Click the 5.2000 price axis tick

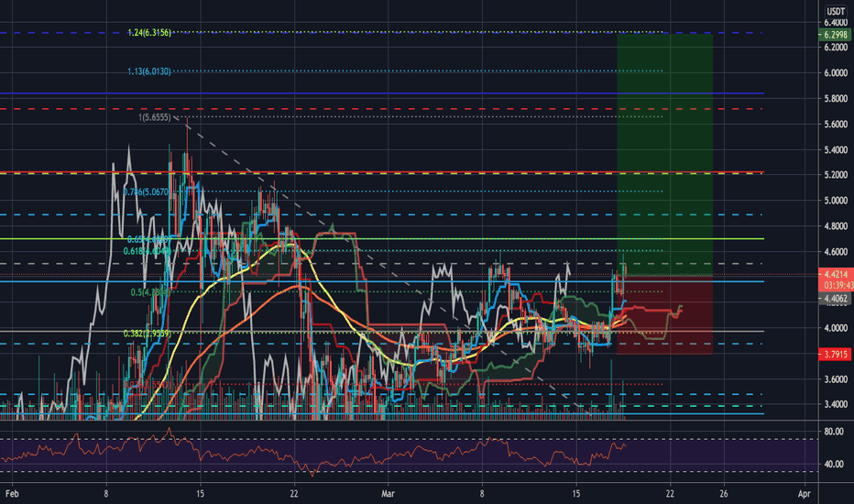836,175
